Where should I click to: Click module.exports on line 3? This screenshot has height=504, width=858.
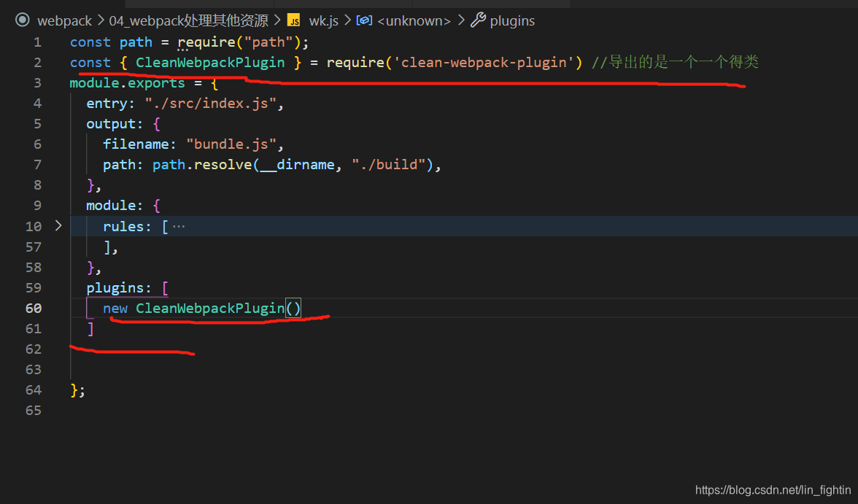coord(127,83)
